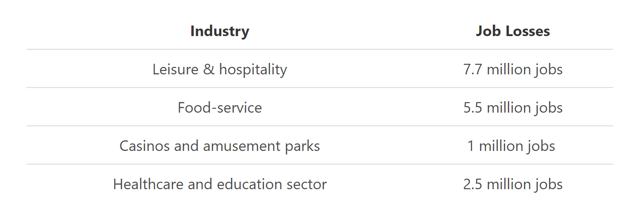644x220 pixels.
Task: Click the Casinos and amusement parks cell
Action: pos(220,146)
